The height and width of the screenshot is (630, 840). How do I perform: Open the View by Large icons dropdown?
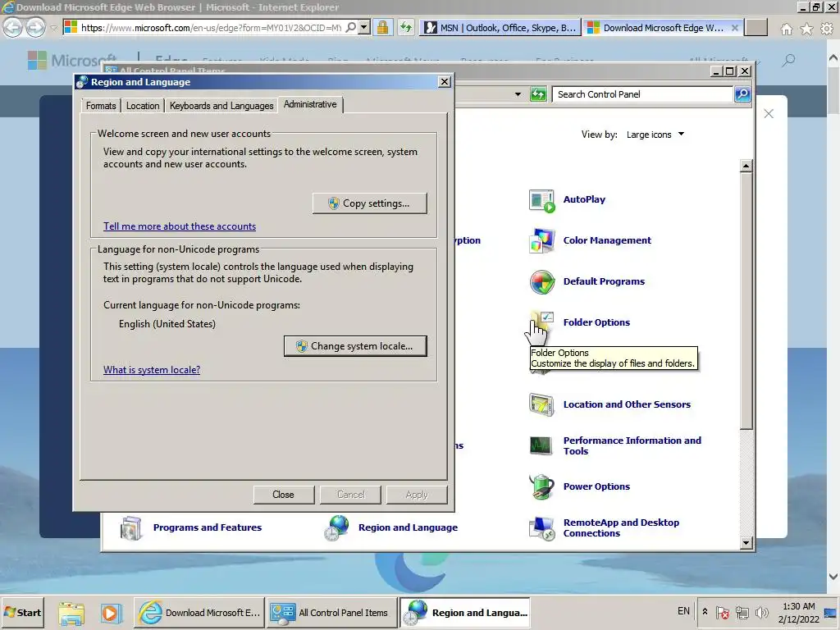click(x=655, y=135)
